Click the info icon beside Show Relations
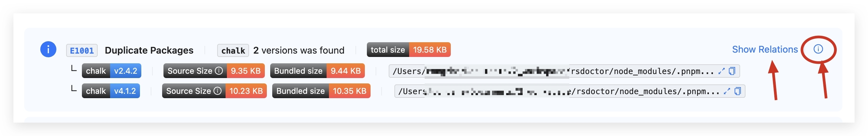This screenshot has height=136, width=868. [818, 49]
